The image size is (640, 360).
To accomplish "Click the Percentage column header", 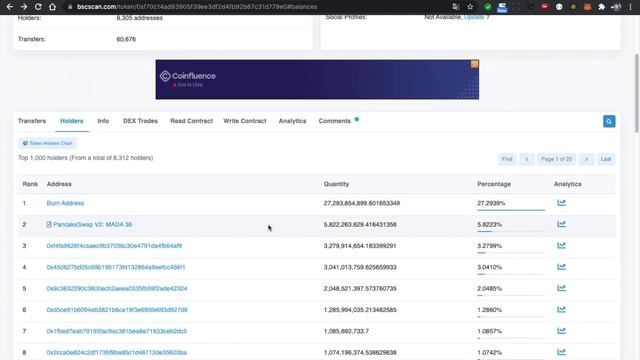I will coord(494,184).
